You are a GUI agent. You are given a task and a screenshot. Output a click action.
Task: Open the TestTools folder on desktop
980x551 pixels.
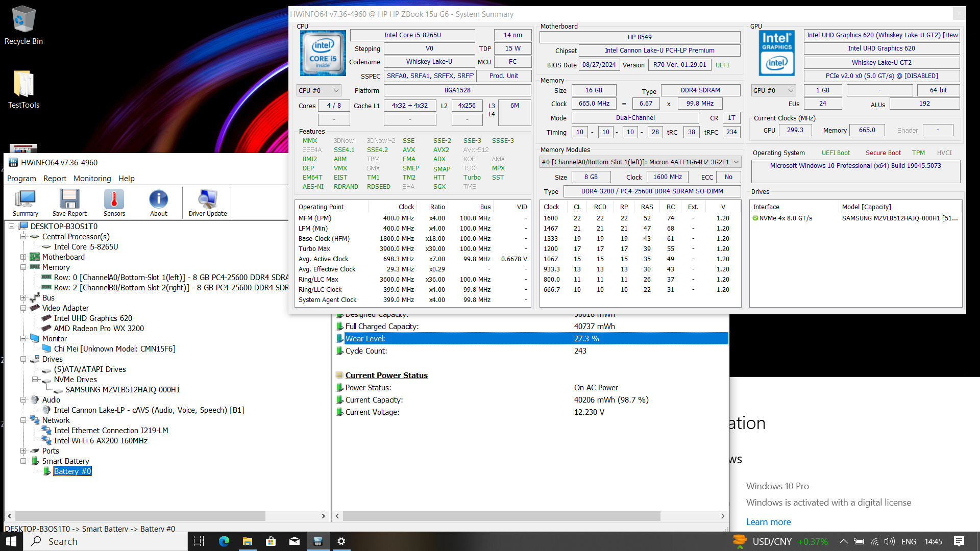23,89
